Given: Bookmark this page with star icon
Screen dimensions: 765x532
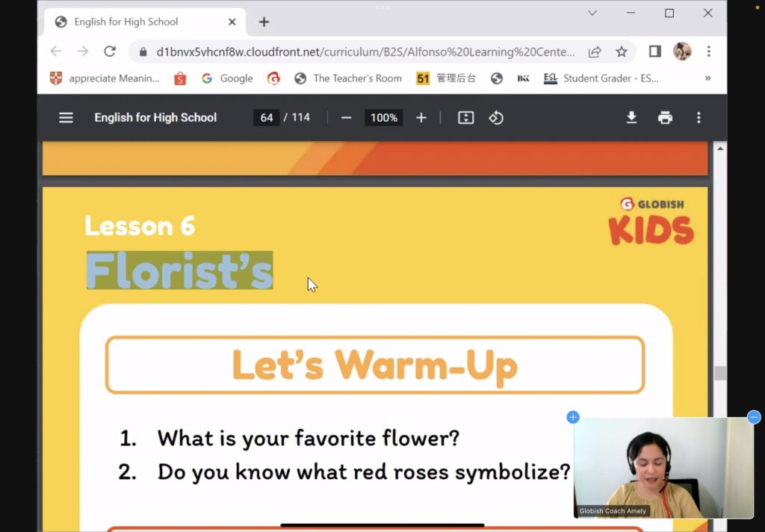Looking at the screenshot, I should (621, 52).
